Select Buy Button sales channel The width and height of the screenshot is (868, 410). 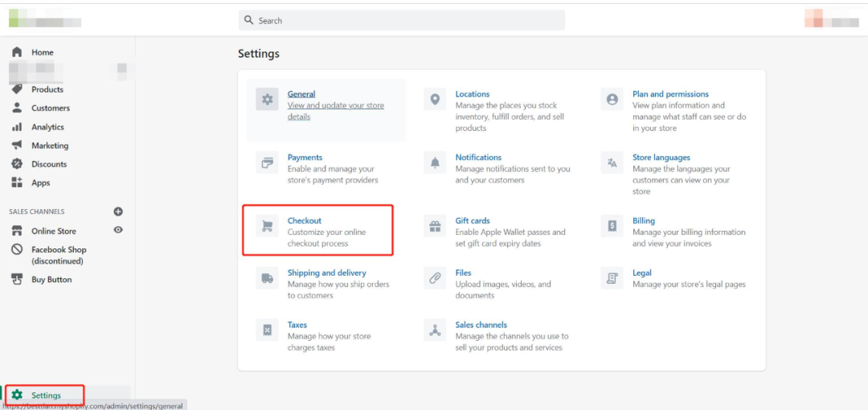tap(51, 280)
